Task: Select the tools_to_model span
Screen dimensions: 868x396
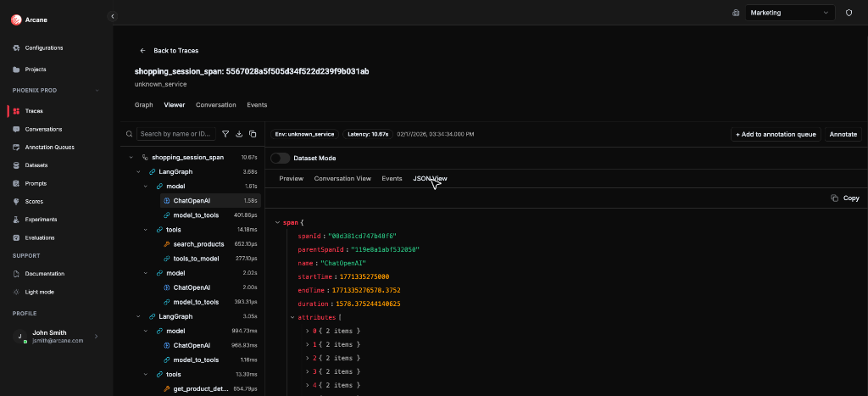Action: click(x=209, y=258)
